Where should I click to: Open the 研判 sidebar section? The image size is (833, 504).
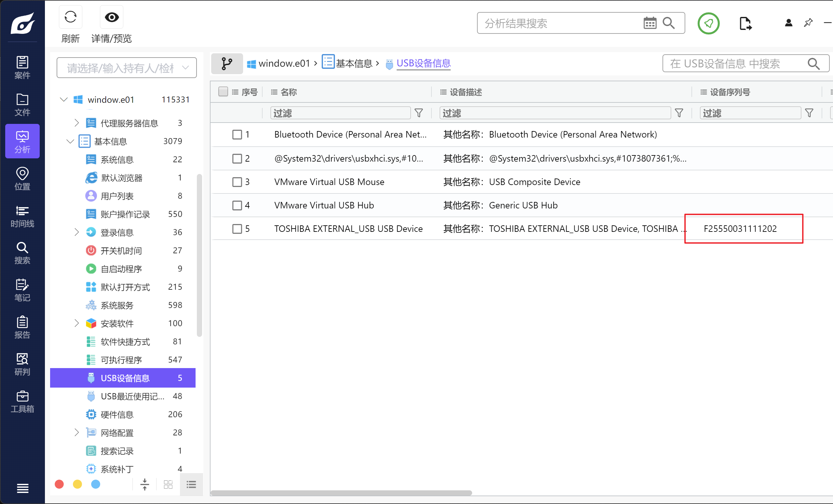coord(22,364)
